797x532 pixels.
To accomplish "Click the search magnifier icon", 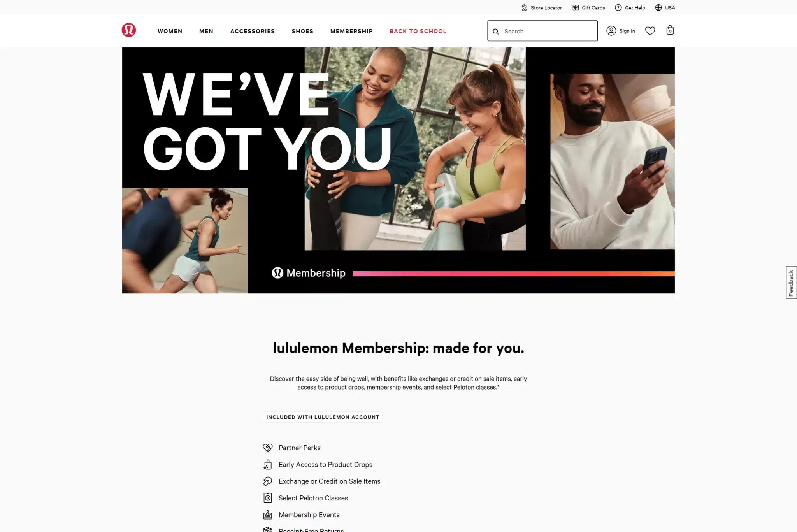I will coord(496,32).
